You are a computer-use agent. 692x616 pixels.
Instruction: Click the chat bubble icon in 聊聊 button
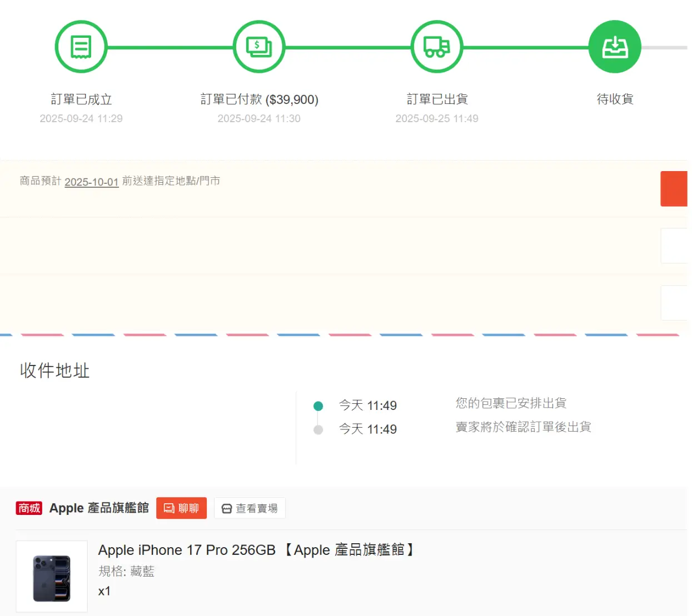(x=169, y=508)
